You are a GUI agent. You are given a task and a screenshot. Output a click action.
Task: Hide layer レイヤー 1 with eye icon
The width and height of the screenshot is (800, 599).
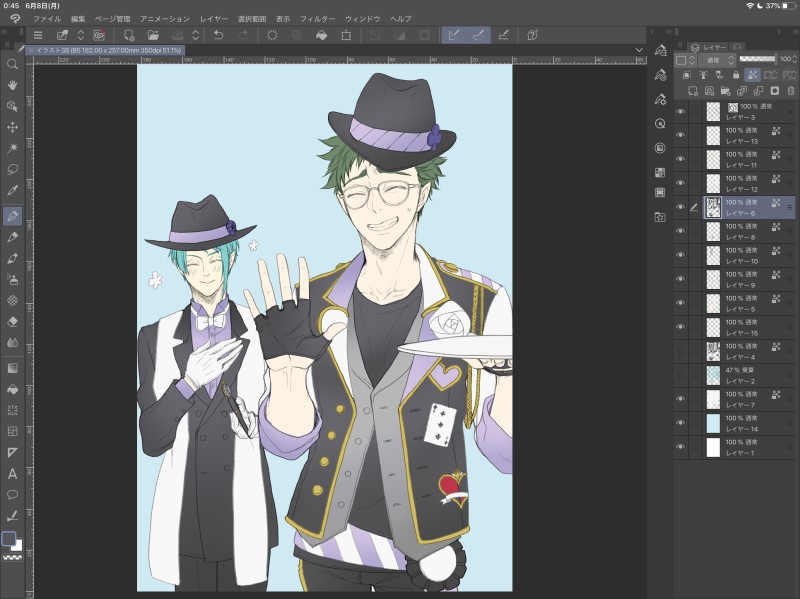point(680,447)
